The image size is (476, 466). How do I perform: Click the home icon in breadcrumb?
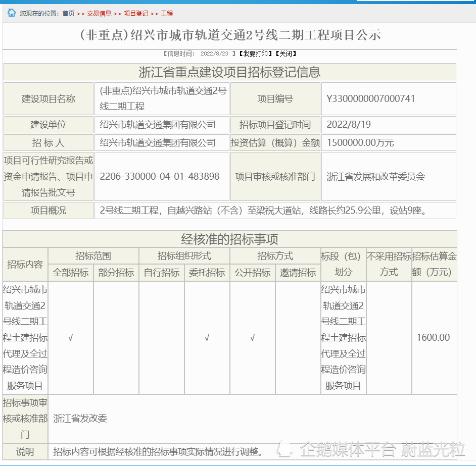coord(12,13)
